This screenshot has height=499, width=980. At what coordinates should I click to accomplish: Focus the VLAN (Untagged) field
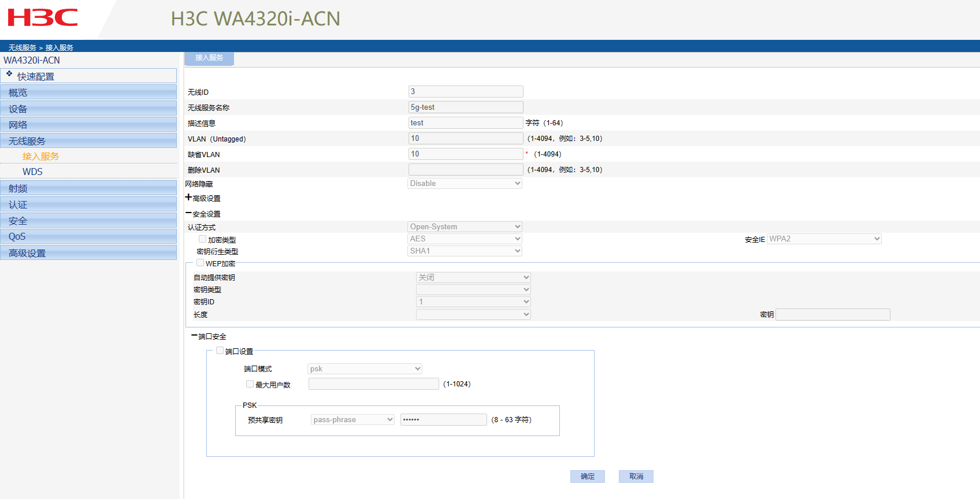point(466,139)
